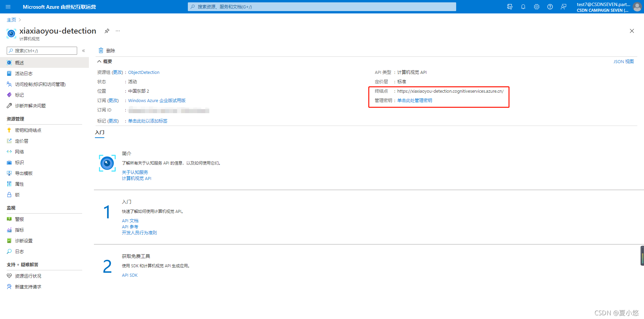
Task: Click the sidebar 搜索(Ctrl+/) field
Action: pyautogui.click(x=42, y=51)
